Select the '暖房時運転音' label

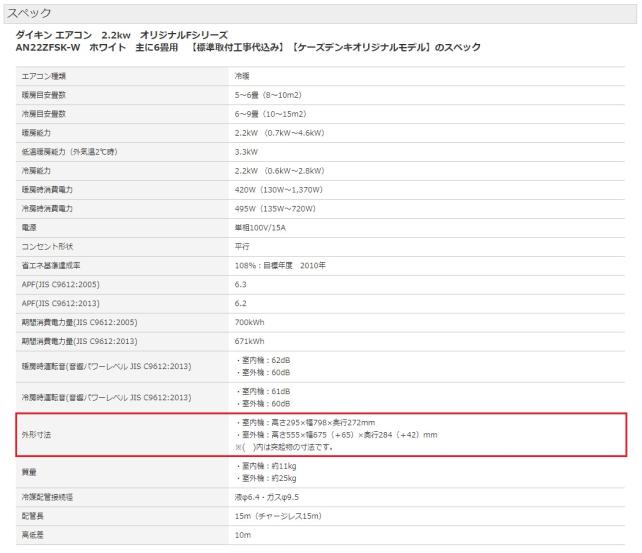[106, 366]
